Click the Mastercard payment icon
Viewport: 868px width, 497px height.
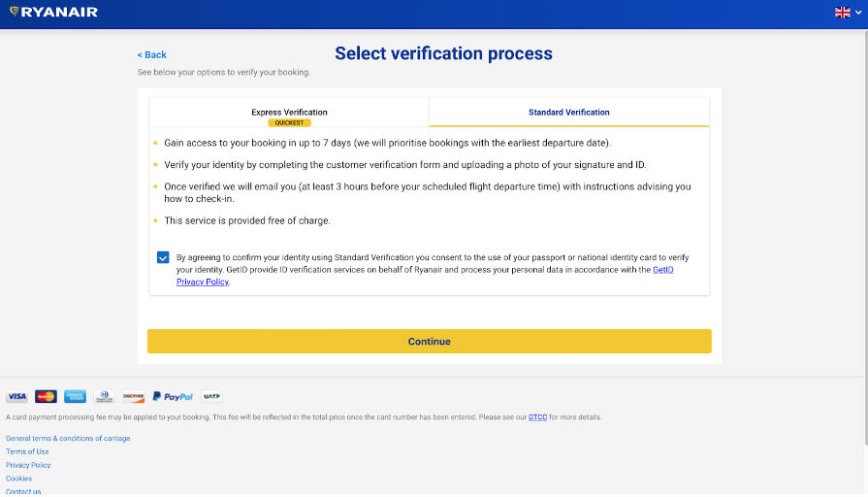[46, 396]
